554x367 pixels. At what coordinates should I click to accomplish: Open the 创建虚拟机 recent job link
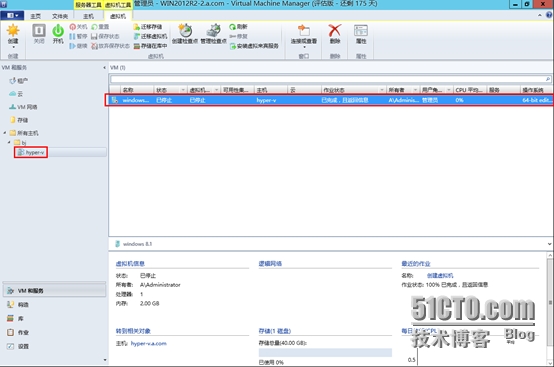click(440, 276)
